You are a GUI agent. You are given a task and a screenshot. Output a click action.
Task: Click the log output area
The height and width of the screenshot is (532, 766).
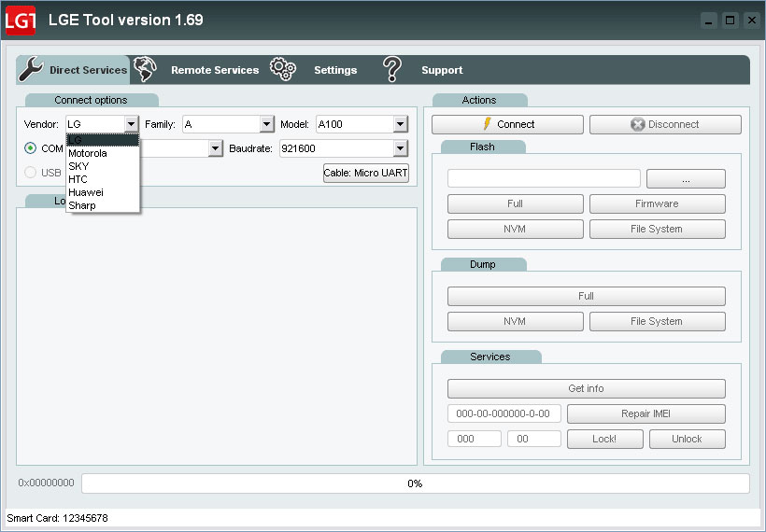[x=217, y=337]
